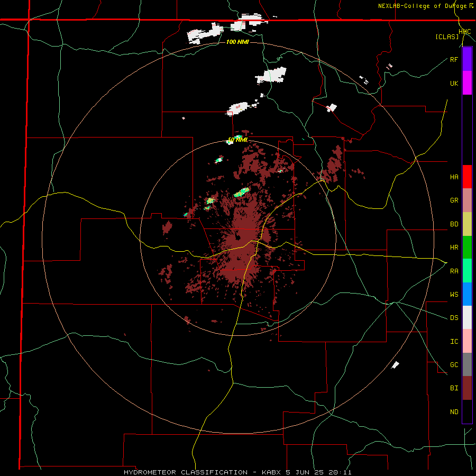Click the WS legend label
The width and height of the screenshot is (476, 476).
[454, 294]
